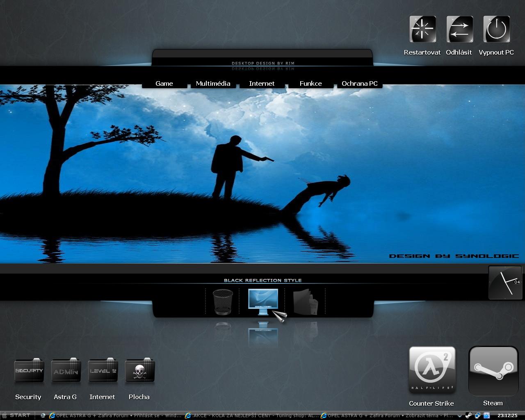Open the Astra G admin folder
Viewport: 525px width, 420px height.
point(66,371)
